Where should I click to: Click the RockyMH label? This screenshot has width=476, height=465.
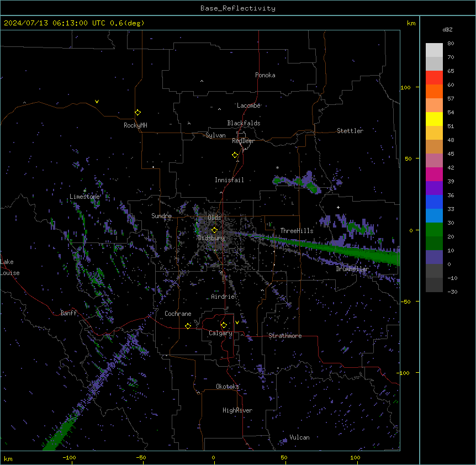pyautogui.click(x=135, y=125)
